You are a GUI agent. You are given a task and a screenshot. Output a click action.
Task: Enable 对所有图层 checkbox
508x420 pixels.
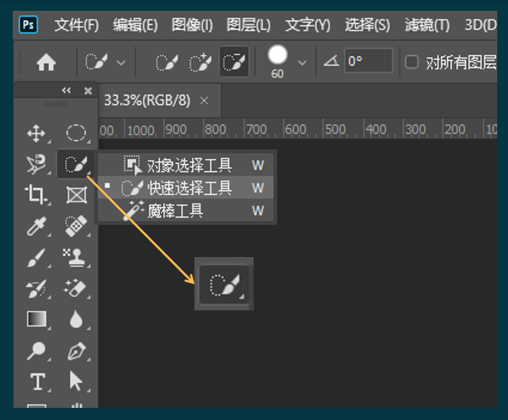[412, 63]
